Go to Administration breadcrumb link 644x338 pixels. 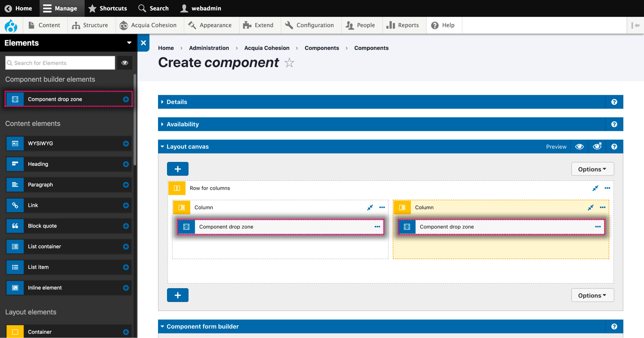pos(209,48)
